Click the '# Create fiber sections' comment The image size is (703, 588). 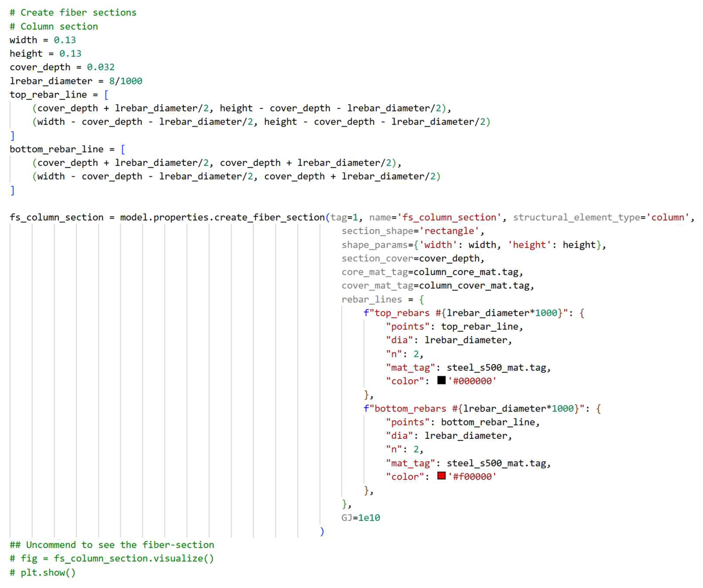pyautogui.click(x=73, y=13)
